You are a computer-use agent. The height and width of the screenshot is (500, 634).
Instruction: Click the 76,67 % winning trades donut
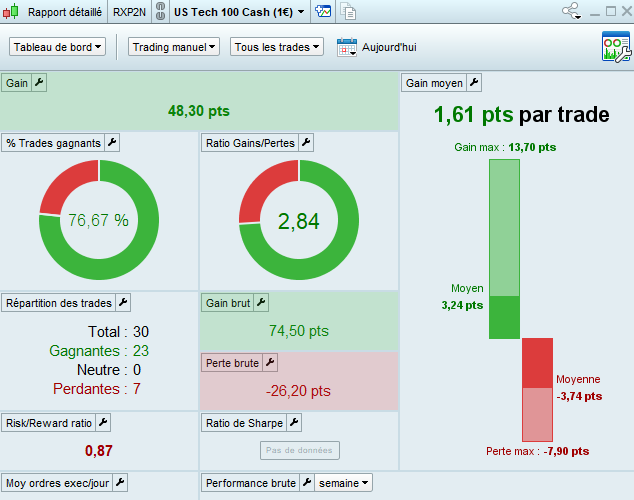pos(99,220)
